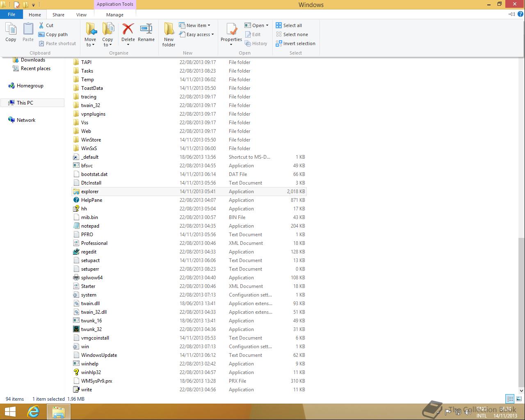Click the clock date in system tray
525x420 pixels.
pyautogui.click(x=505, y=415)
